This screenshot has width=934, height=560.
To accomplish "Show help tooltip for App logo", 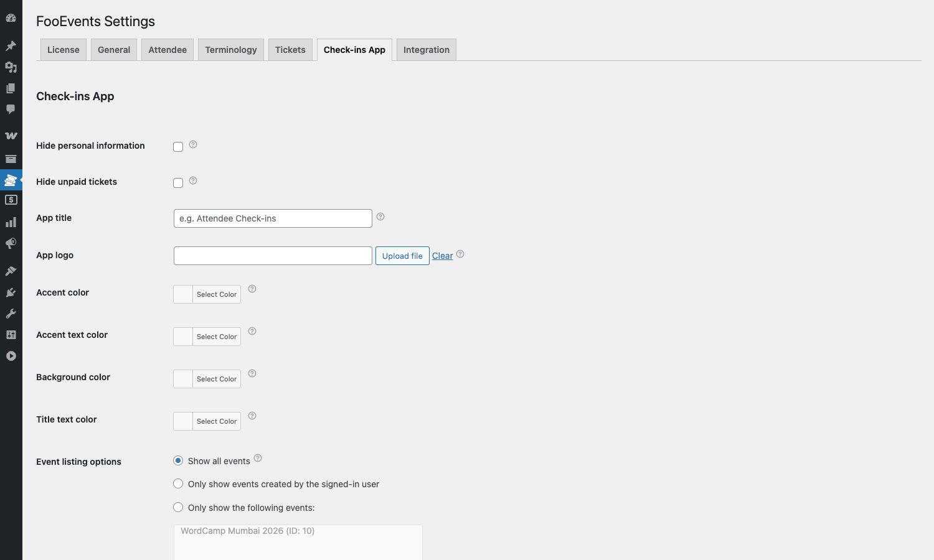I will (x=460, y=254).
